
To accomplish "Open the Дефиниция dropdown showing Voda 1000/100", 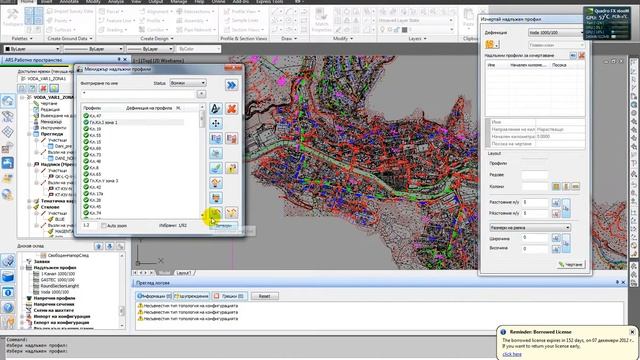I will pos(556,33).
